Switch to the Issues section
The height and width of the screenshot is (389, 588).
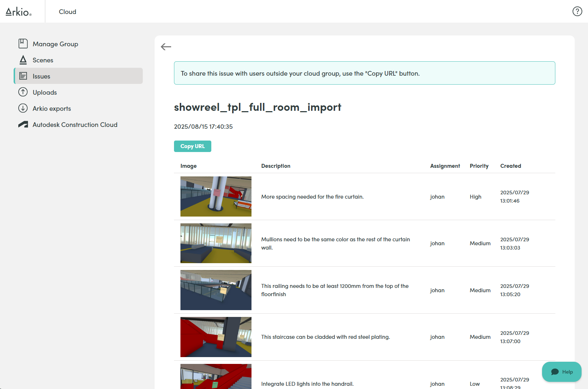coord(41,76)
